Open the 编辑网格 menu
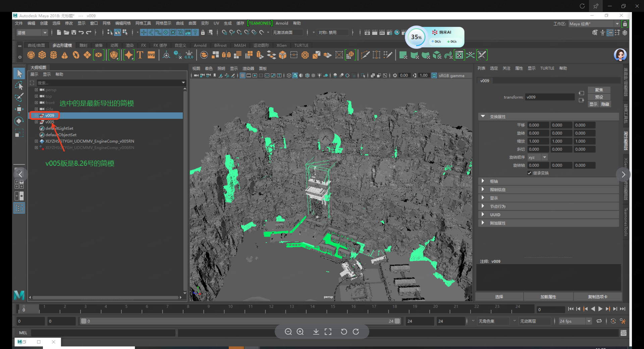 coord(123,23)
